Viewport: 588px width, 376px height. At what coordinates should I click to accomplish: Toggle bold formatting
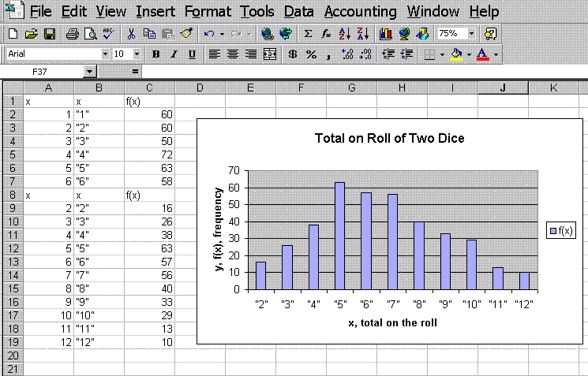pos(156,54)
